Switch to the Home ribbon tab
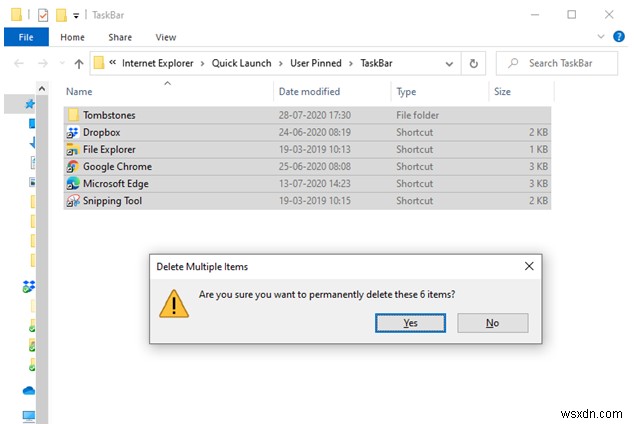 coord(72,37)
